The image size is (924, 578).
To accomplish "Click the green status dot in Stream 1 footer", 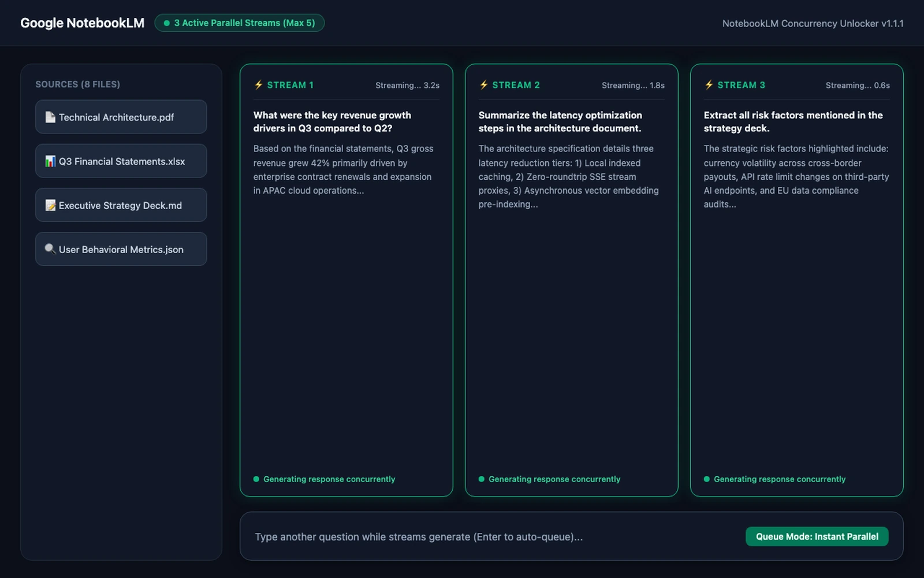I will 256,479.
